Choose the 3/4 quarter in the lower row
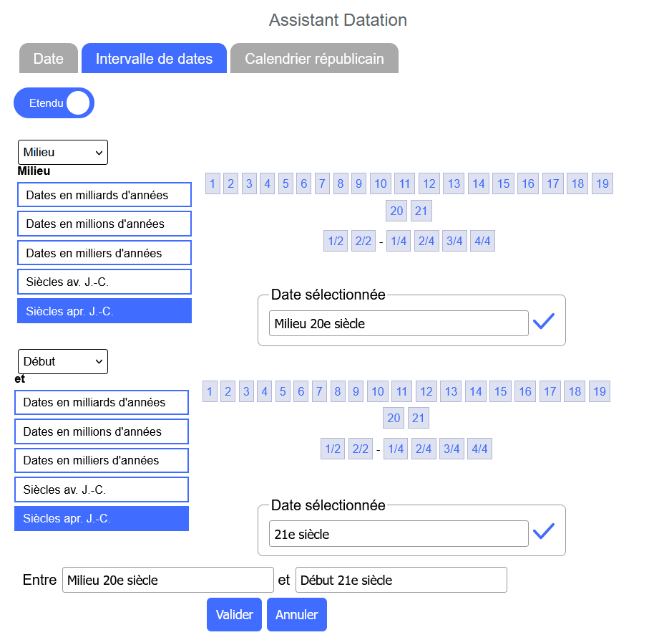Image resolution: width=654 pixels, height=640 pixels. (x=453, y=449)
